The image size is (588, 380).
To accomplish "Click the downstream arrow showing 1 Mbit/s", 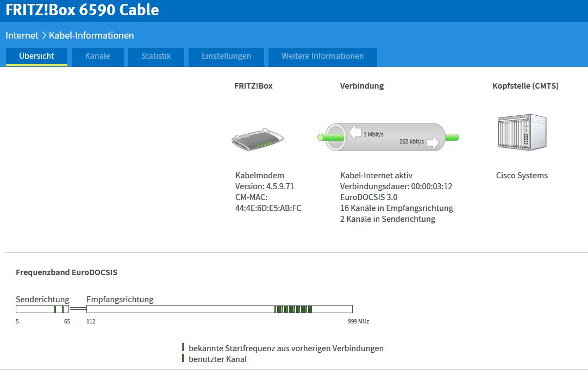I will (355, 133).
